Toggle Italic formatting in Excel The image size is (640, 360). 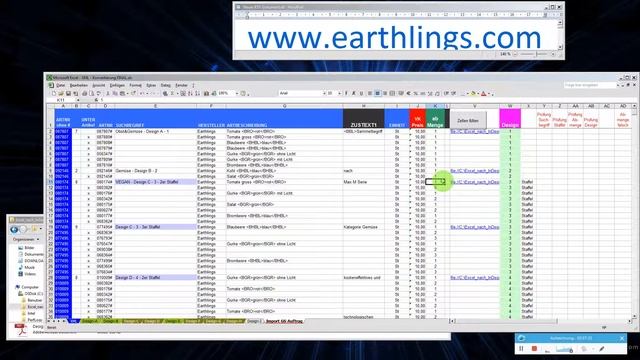pos(354,93)
